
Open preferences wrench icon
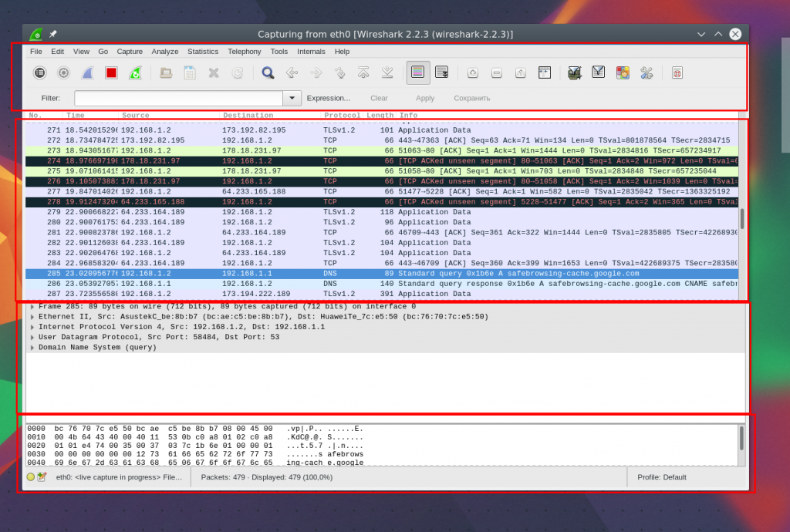pyautogui.click(x=647, y=73)
